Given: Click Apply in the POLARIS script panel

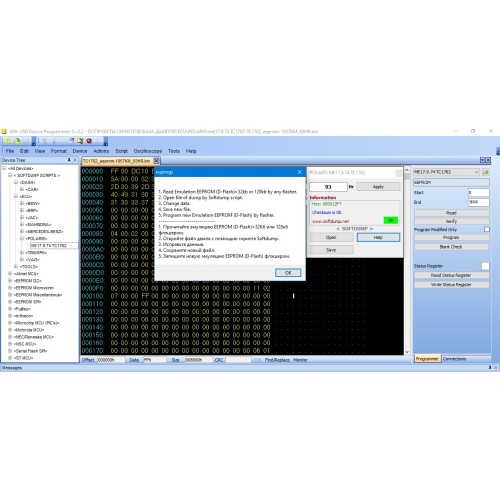Looking at the screenshot, I should pos(378,187).
